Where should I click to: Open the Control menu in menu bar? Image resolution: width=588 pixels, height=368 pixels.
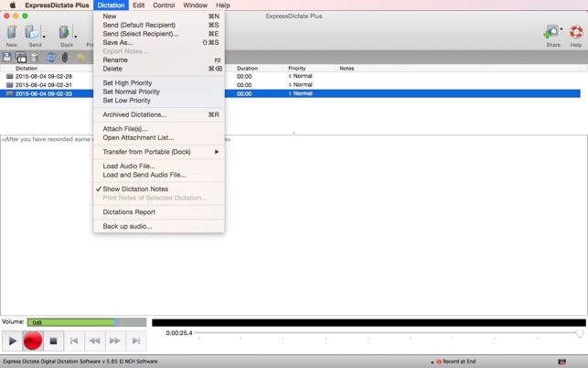(x=164, y=5)
